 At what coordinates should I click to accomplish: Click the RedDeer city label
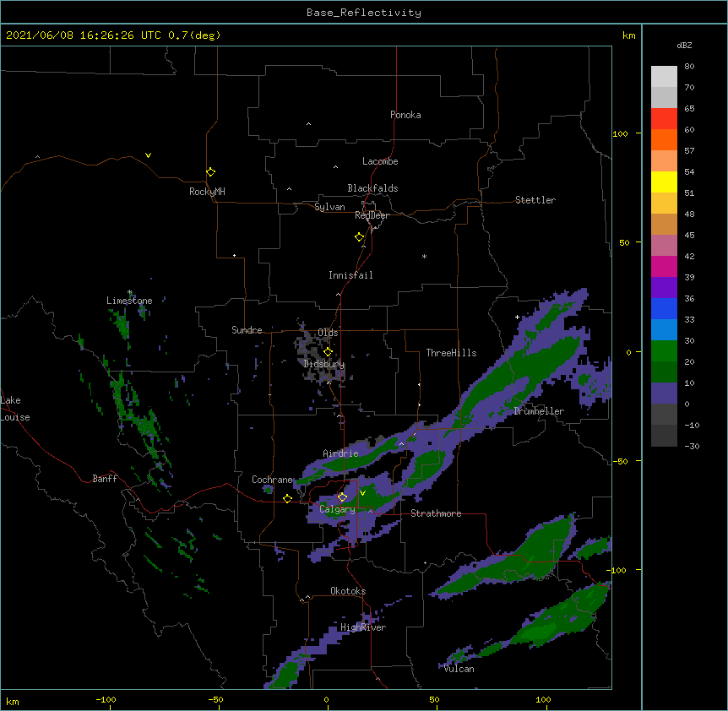372,215
